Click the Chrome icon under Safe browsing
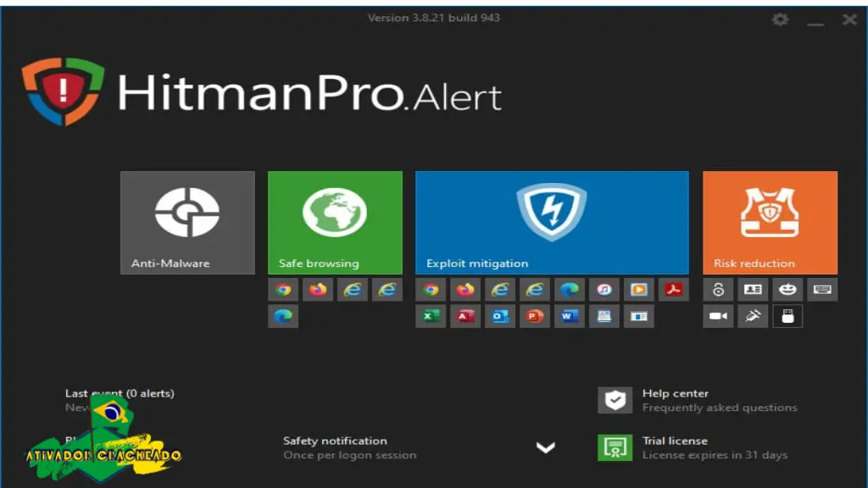Screen dimensions: 868x488 tap(283, 290)
